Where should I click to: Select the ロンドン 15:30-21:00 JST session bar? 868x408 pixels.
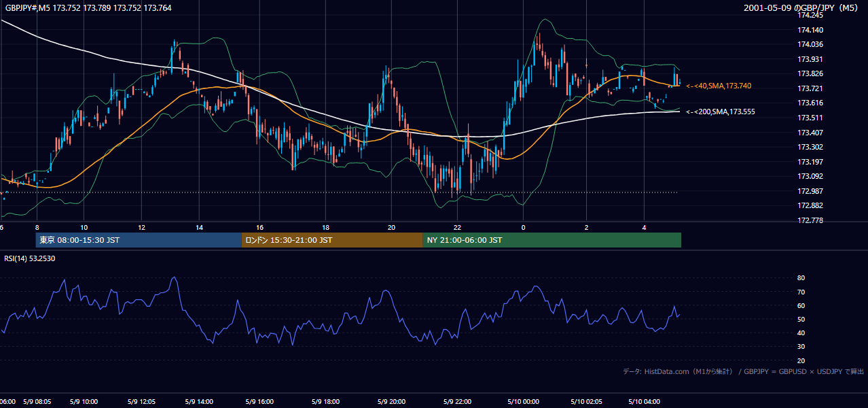point(331,240)
